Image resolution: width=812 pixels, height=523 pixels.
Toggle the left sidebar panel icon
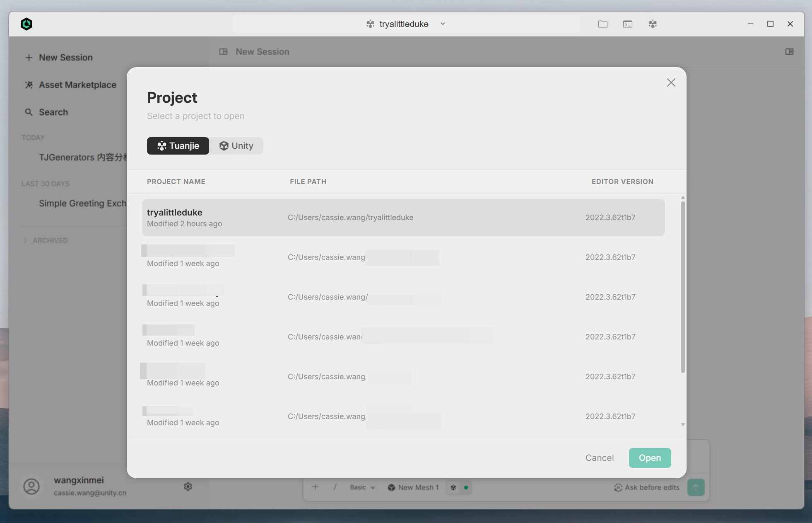[x=224, y=52]
